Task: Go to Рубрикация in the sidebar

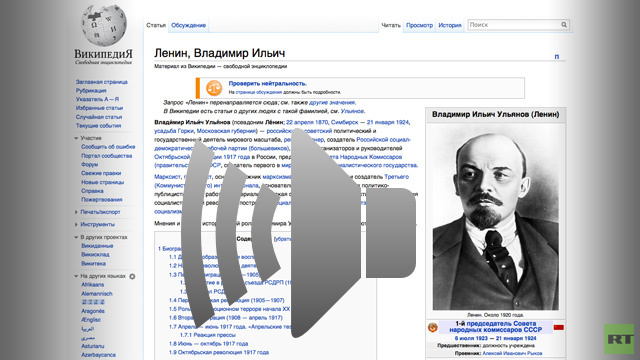Action: point(91,91)
